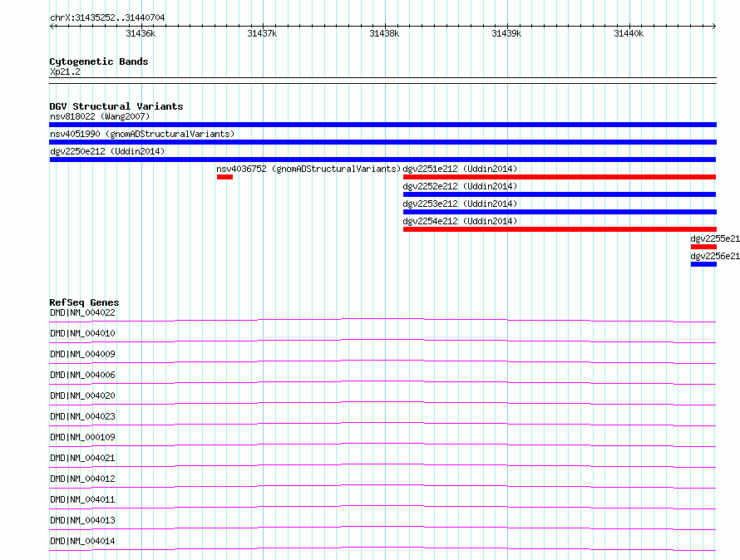Select the nsv4051990 gnomAD variant bar
Viewport: 740px width, 560px height.
[x=382, y=142]
